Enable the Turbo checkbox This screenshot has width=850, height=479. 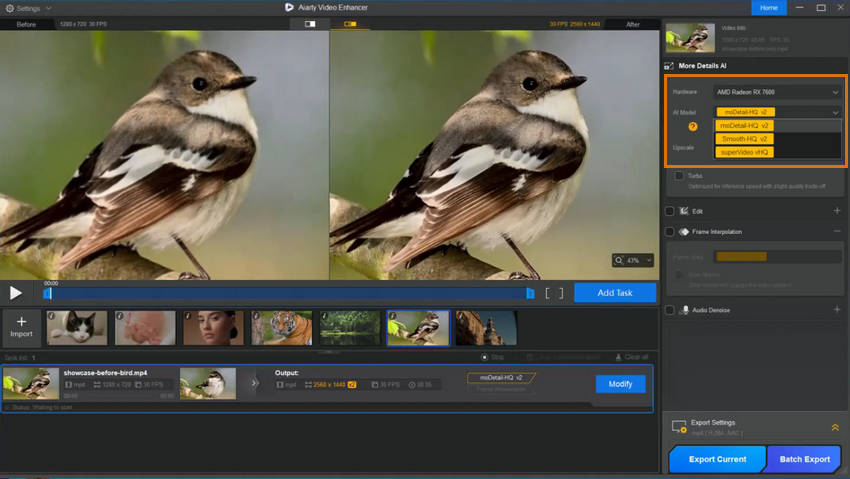click(679, 176)
